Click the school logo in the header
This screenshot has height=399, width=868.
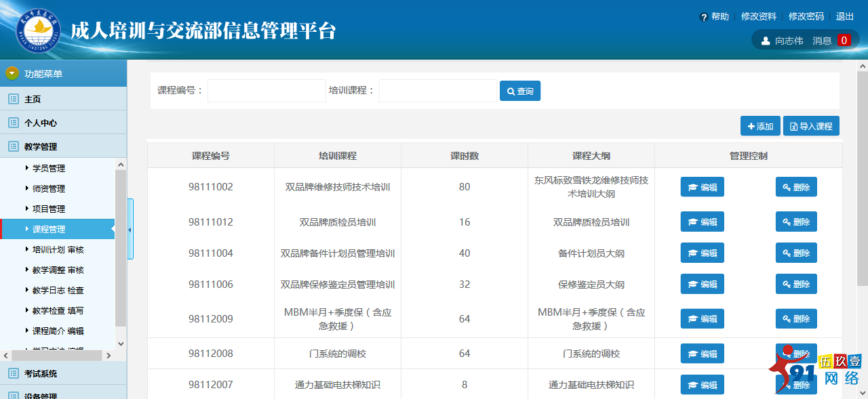pos(39,31)
